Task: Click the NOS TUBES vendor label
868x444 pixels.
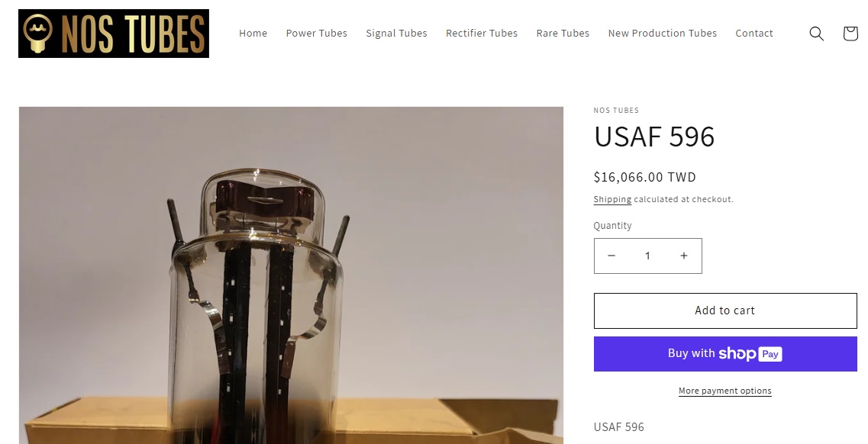Action: 616,110
